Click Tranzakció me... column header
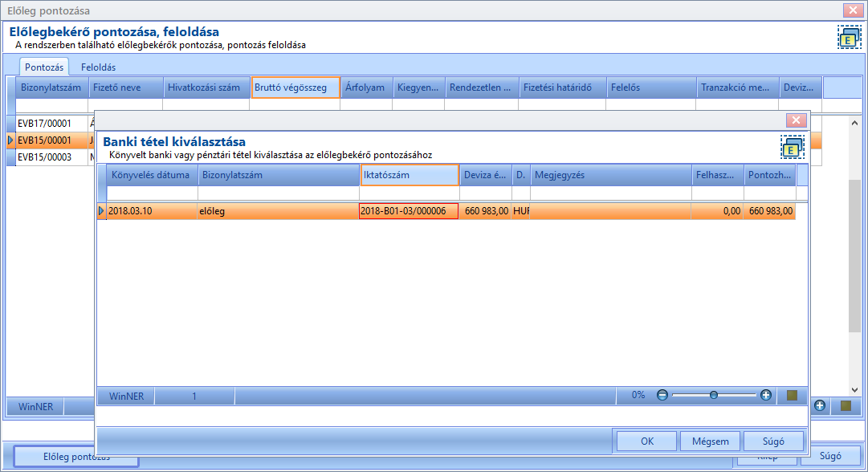 tap(737, 87)
